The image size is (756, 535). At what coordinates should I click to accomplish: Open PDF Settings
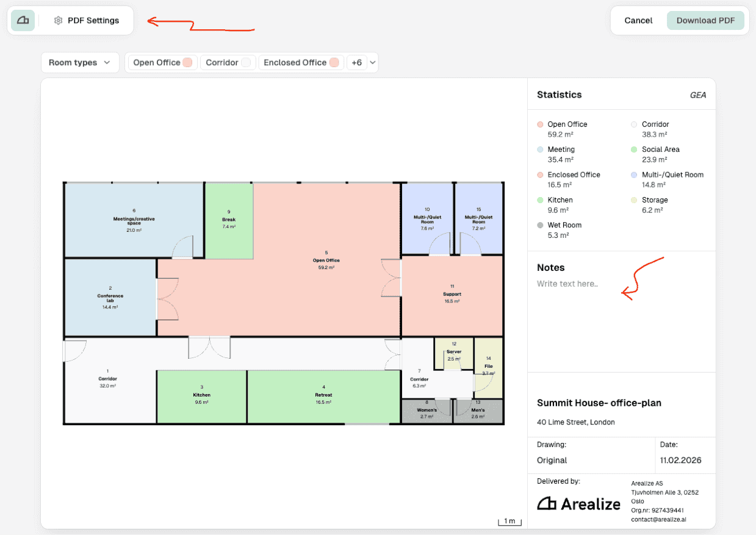(87, 21)
